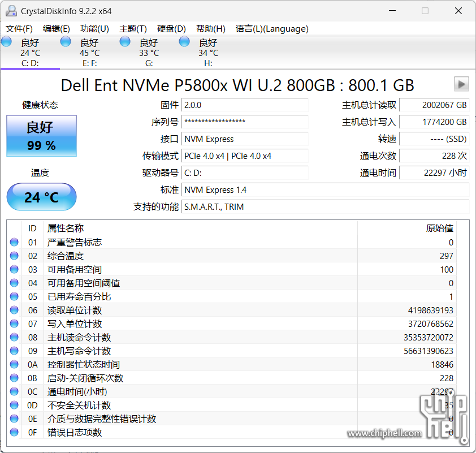
Task: Click the next disk arrow button
Action: [x=461, y=84]
